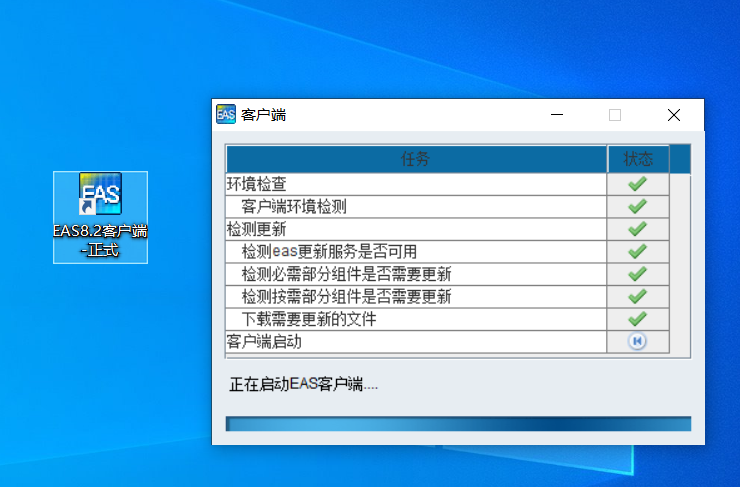Minimize the 客户端 window
Image resolution: width=740 pixels, height=487 pixels.
(x=557, y=115)
